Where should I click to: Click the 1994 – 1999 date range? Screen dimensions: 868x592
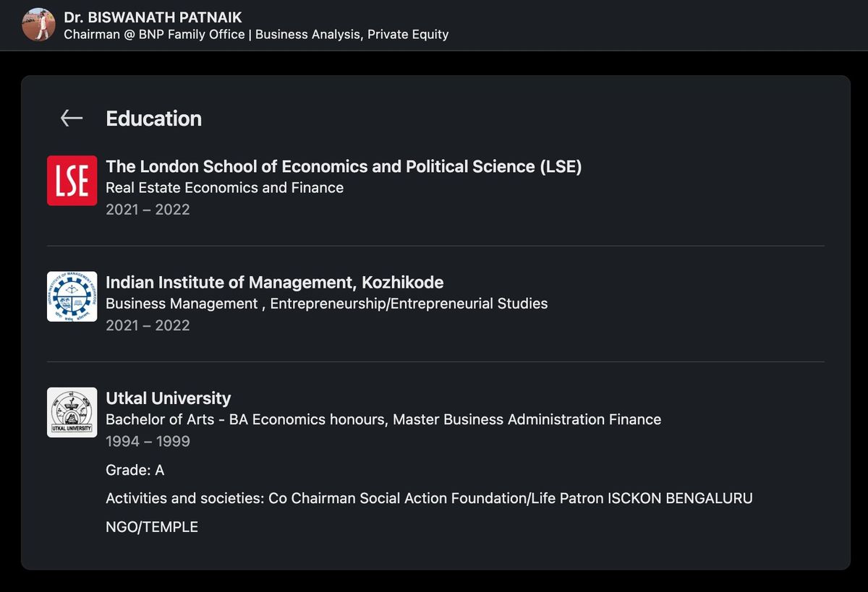tap(148, 441)
